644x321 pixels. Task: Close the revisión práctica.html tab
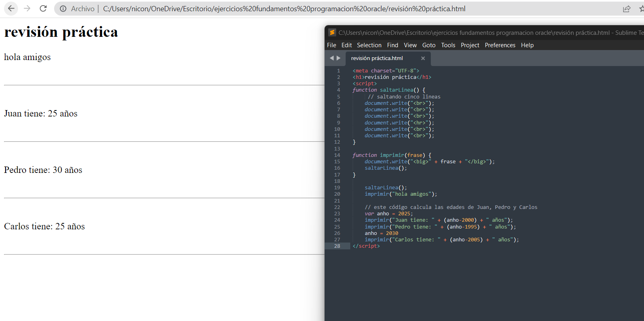[x=423, y=58]
